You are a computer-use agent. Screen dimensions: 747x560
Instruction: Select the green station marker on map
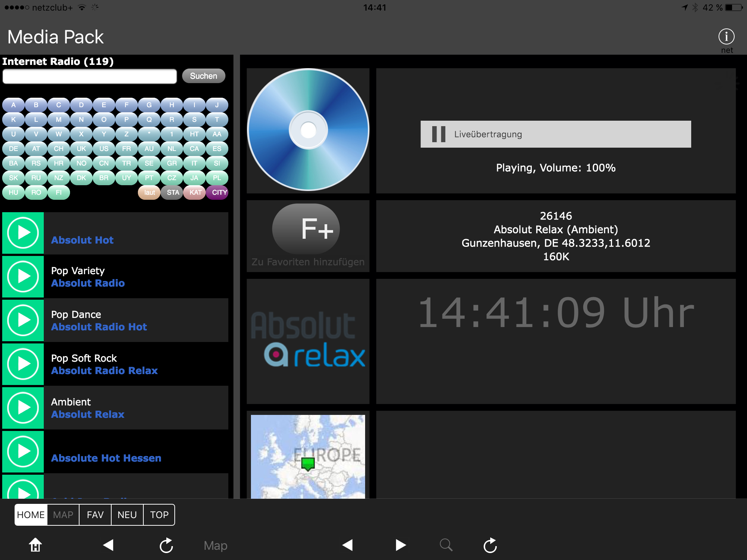point(308,464)
